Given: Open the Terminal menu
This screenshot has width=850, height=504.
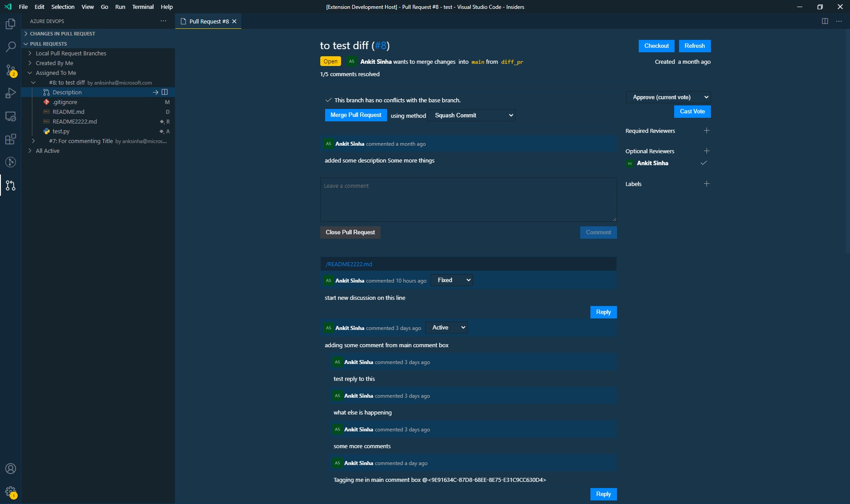Looking at the screenshot, I should [x=143, y=7].
